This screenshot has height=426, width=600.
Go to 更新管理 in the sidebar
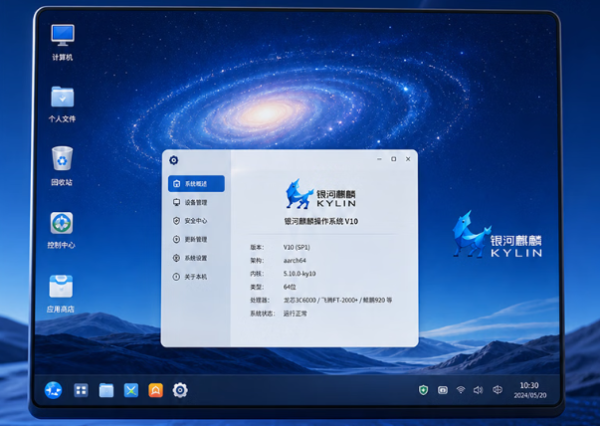coord(196,239)
